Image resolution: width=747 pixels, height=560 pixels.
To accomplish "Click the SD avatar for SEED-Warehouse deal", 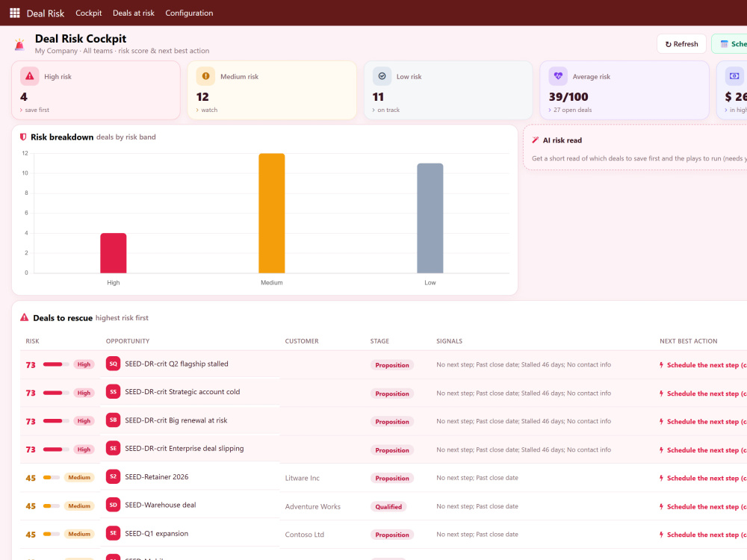I will 113,505.
